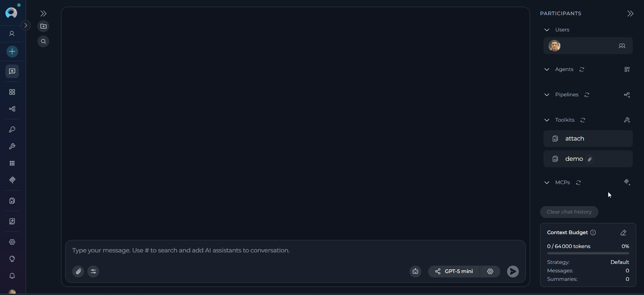Toggle the assistant robot icon in input bar
The image size is (644, 295).
click(x=415, y=271)
